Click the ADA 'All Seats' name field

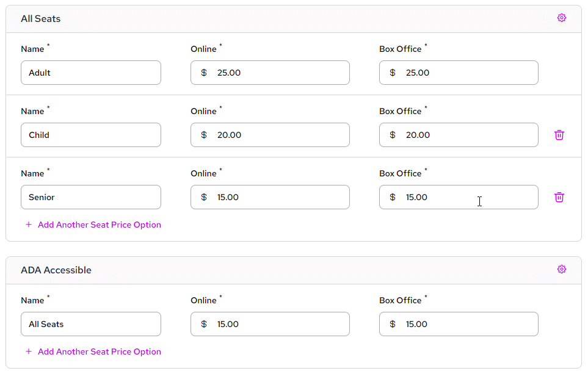[x=91, y=324]
